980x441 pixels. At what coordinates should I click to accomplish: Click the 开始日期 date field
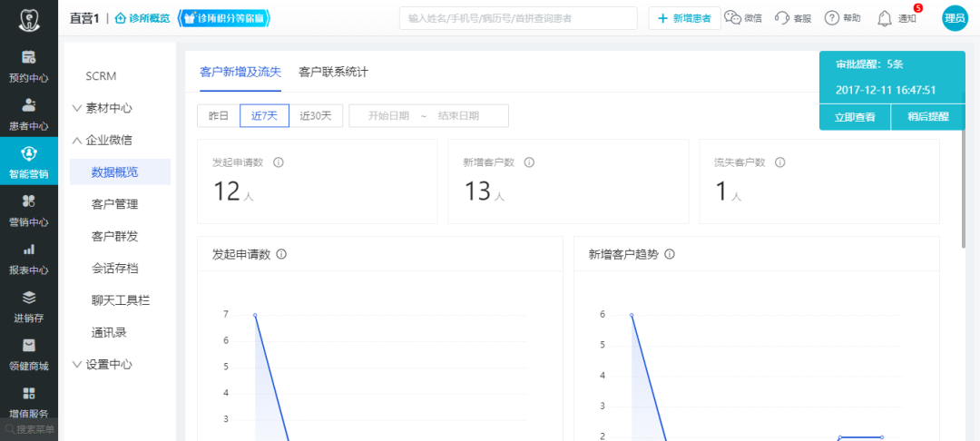pyautogui.click(x=388, y=115)
